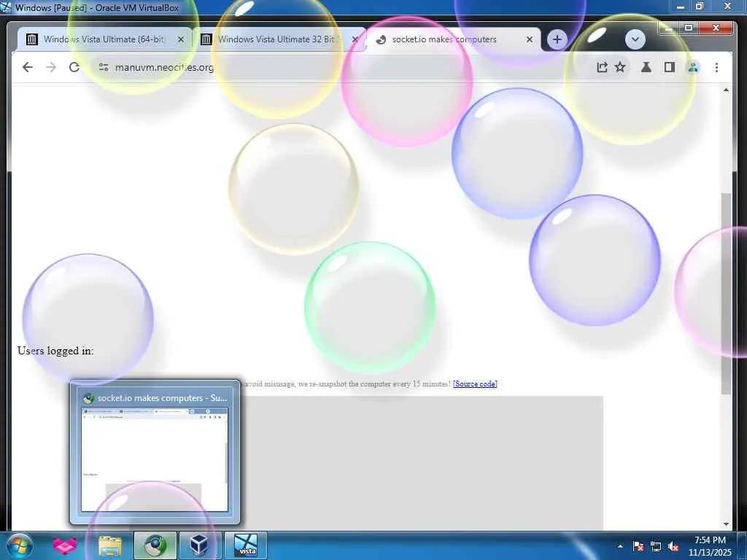Close the Windows Vista Ultimate (64-bit) tab
The height and width of the screenshot is (560, 747).
point(181,39)
